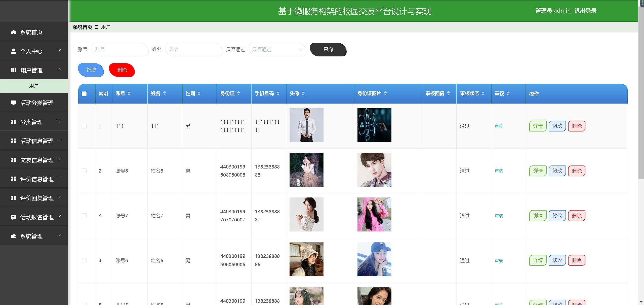Toggle the select-all checkbox in table header
644x305 pixels.
[84, 93]
